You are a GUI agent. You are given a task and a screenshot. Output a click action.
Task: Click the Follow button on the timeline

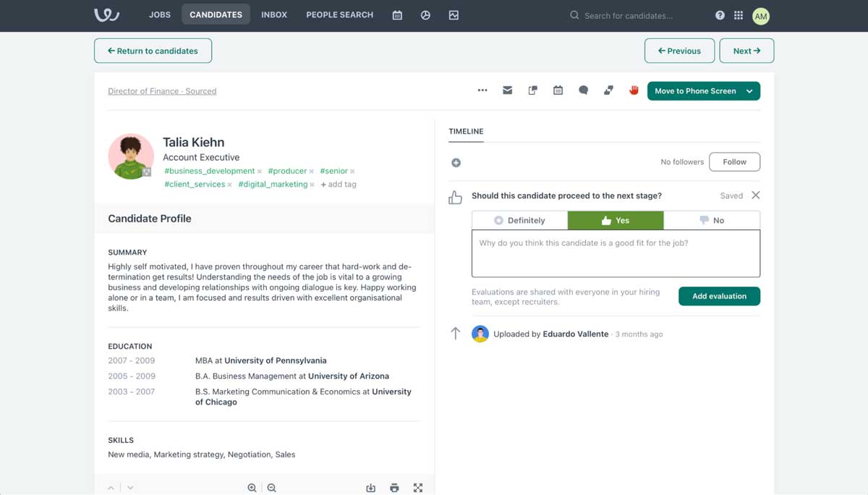pyautogui.click(x=734, y=161)
